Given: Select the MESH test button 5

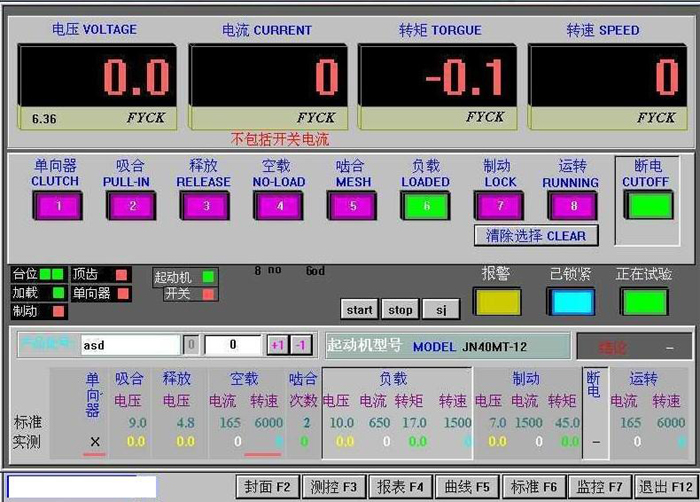Looking at the screenshot, I should click(351, 205).
